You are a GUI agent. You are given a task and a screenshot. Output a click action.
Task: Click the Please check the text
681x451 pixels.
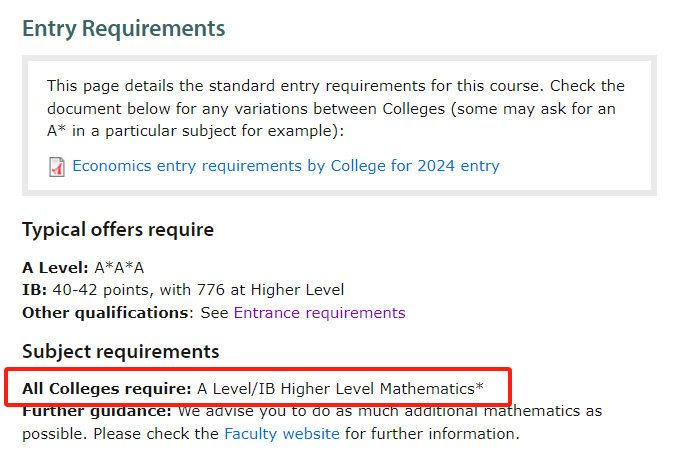click(156, 434)
